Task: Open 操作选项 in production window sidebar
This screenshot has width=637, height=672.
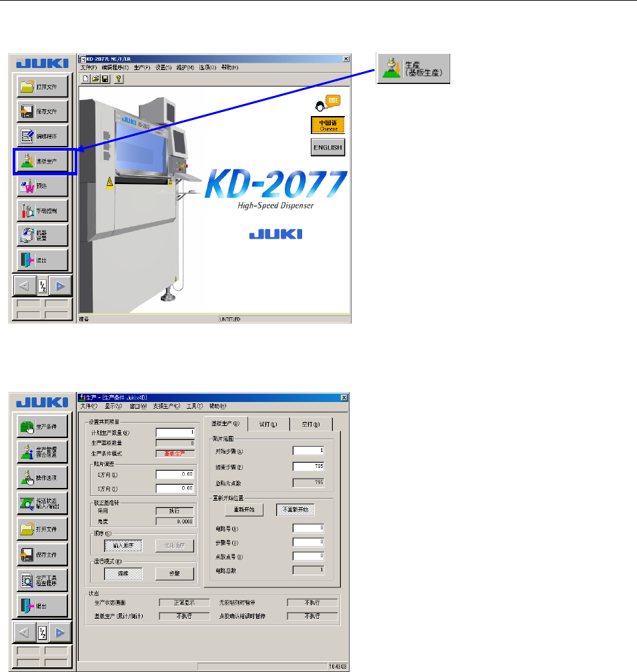Action: tap(43, 477)
